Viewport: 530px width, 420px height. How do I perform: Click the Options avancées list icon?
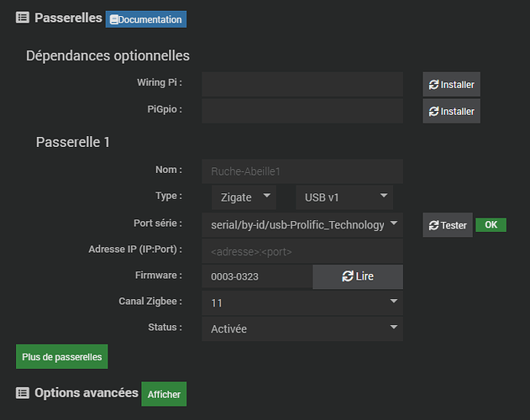tap(23, 392)
